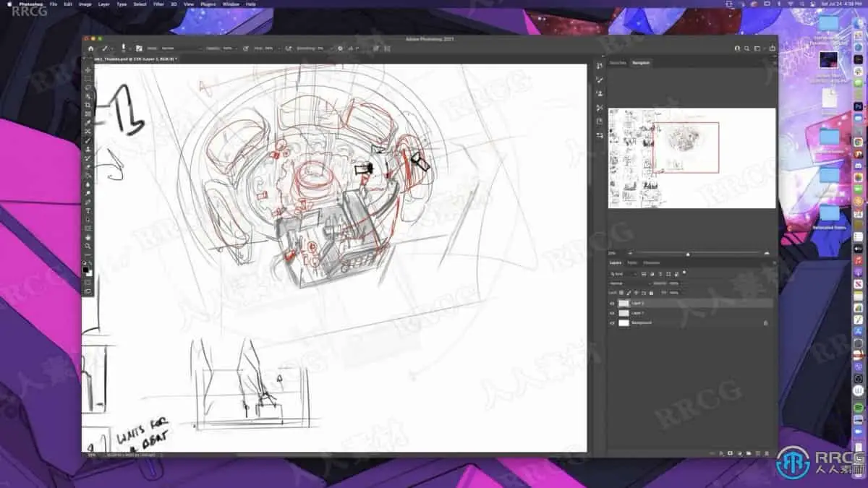Toggle lock transparent pixels
Image resolution: width=868 pixels, height=488 pixels.
(x=621, y=293)
